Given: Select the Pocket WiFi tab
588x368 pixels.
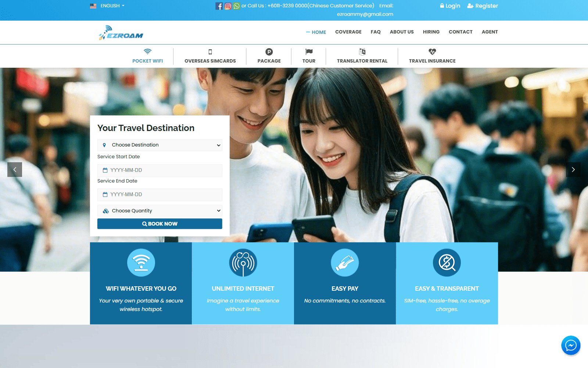Looking at the screenshot, I should click(x=148, y=56).
